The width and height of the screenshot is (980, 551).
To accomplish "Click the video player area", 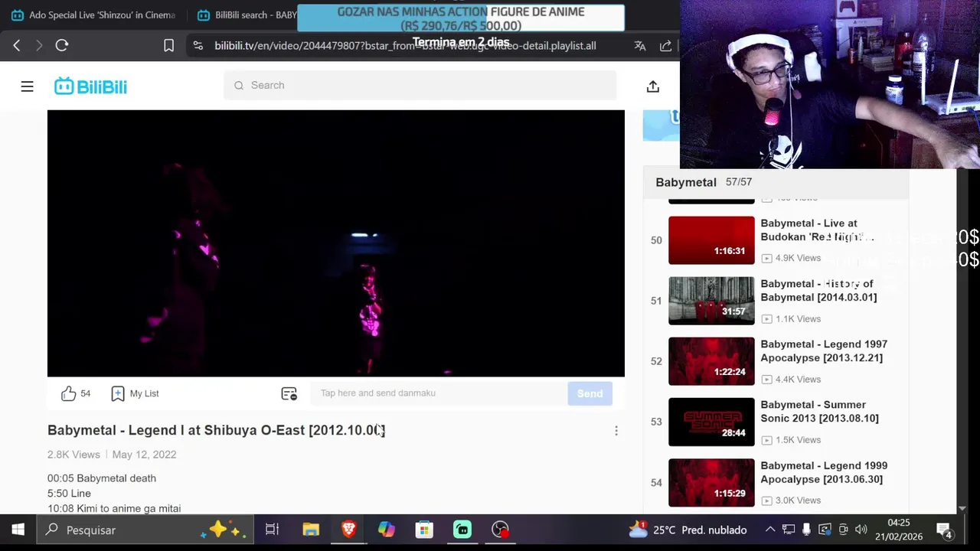I will click(x=335, y=243).
